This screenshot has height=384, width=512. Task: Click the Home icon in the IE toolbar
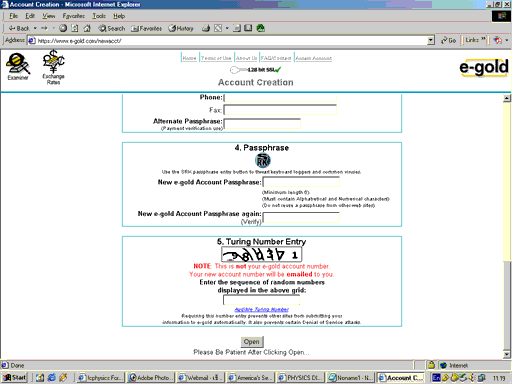click(87, 28)
